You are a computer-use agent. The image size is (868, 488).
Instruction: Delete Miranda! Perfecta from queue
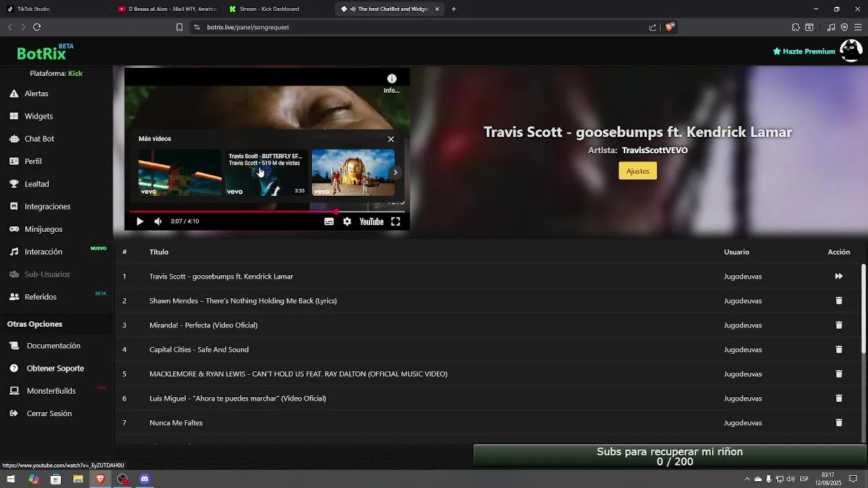(x=839, y=325)
